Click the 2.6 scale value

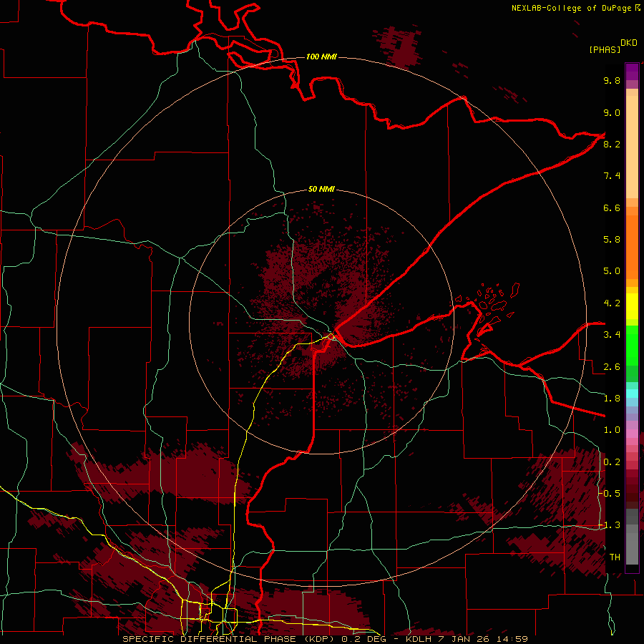(612, 367)
